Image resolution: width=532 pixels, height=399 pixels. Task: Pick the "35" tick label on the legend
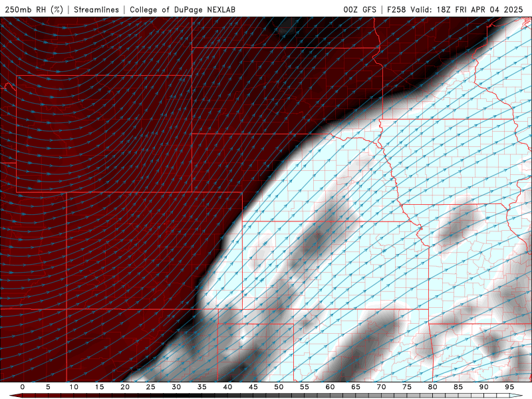click(x=202, y=387)
